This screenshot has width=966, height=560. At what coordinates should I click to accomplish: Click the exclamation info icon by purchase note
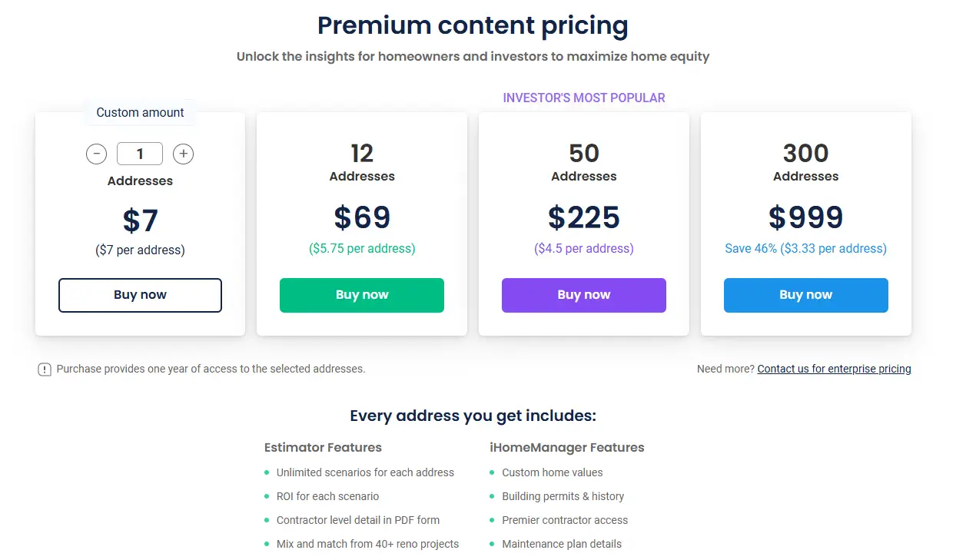click(45, 369)
